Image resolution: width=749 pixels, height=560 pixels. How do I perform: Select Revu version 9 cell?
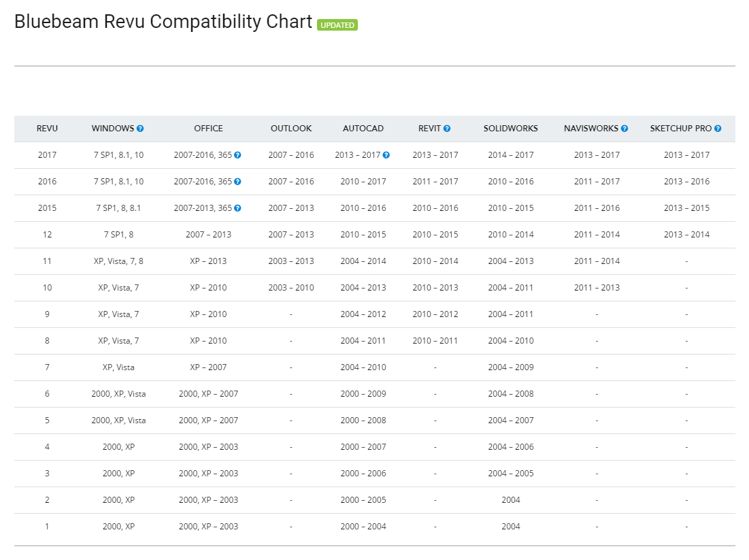click(47, 314)
